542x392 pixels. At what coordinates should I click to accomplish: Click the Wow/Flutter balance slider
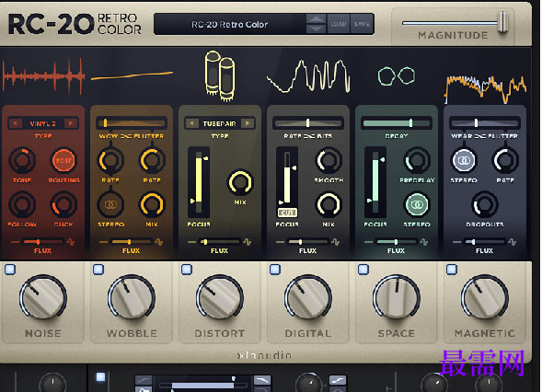[x=132, y=123]
